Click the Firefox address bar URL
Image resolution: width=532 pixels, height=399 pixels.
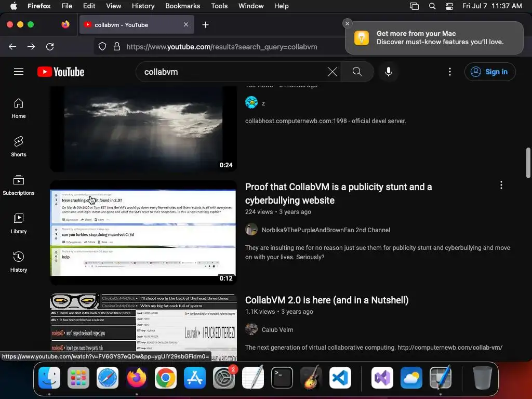[x=221, y=46]
